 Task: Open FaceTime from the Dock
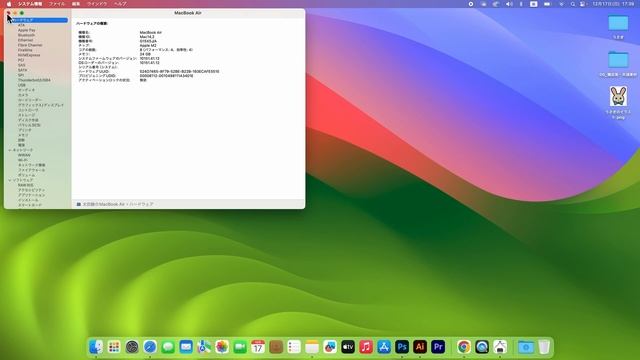(x=240, y=347)
